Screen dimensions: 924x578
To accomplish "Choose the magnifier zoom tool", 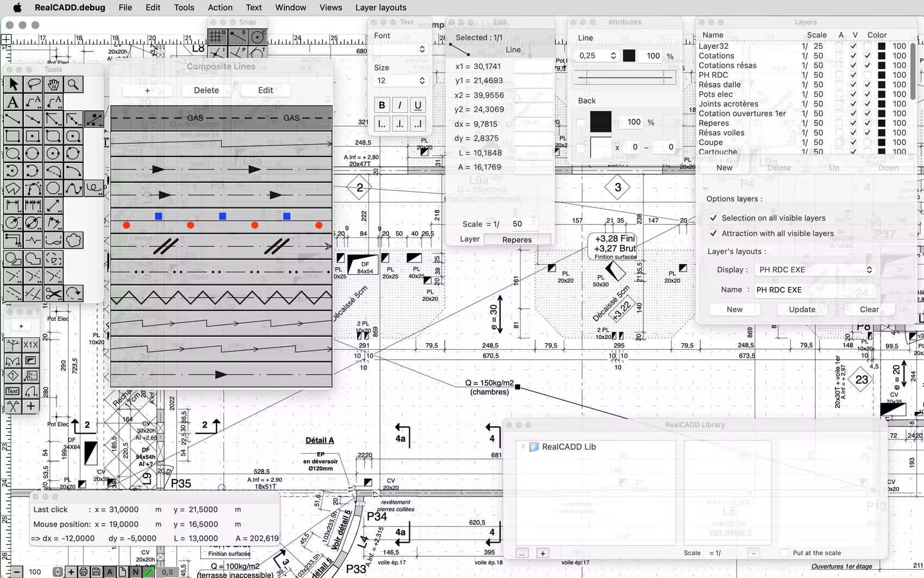I will [73, 84].
